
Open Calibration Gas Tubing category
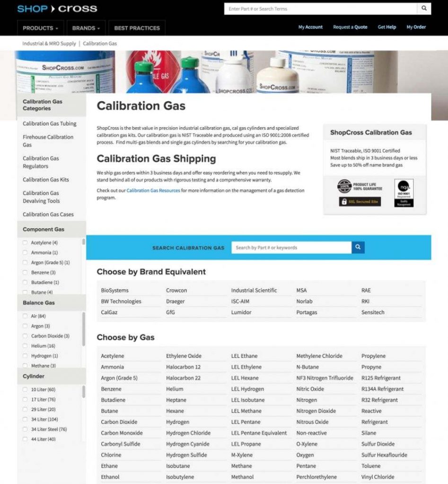pyautogui.click(x=49, y=123)
